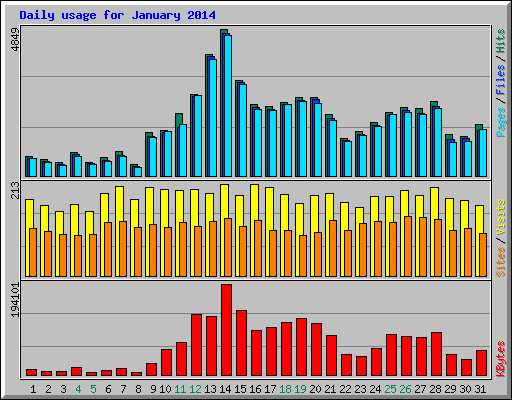
Task: Click the cyan pages bar for day 31
Action: [x=483, y=153]
